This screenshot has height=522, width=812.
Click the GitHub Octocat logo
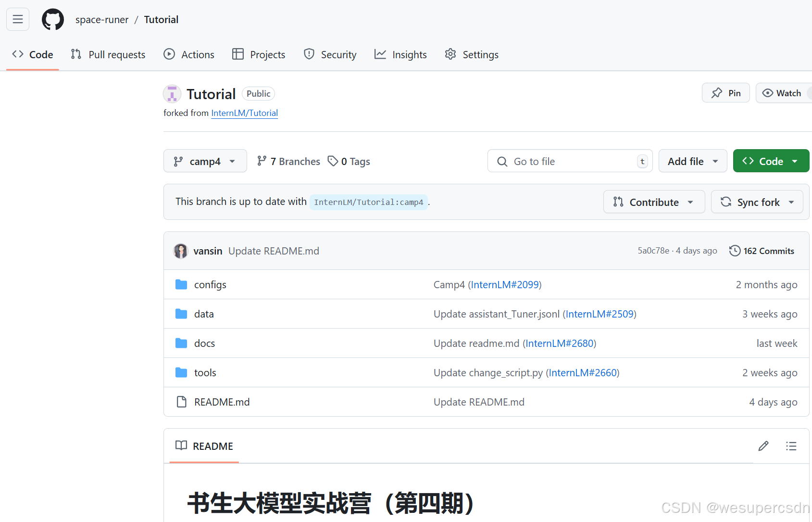(x=53, y=19)
